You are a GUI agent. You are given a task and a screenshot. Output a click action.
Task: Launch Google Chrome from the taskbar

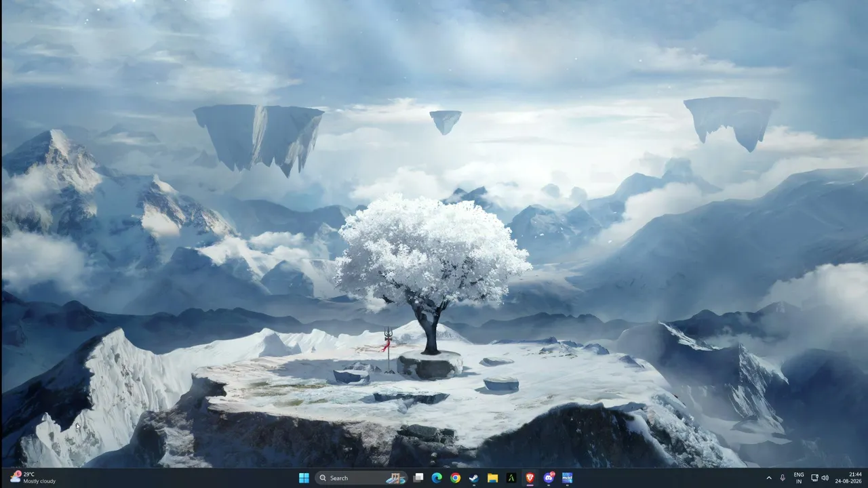(x=455, y=478)
